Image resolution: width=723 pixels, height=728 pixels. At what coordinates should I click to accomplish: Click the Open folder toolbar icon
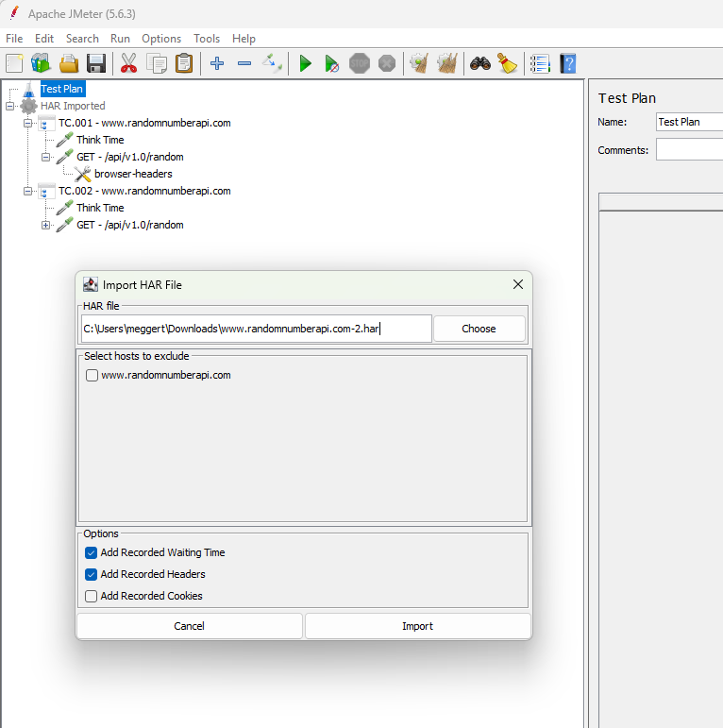[68, 63]
